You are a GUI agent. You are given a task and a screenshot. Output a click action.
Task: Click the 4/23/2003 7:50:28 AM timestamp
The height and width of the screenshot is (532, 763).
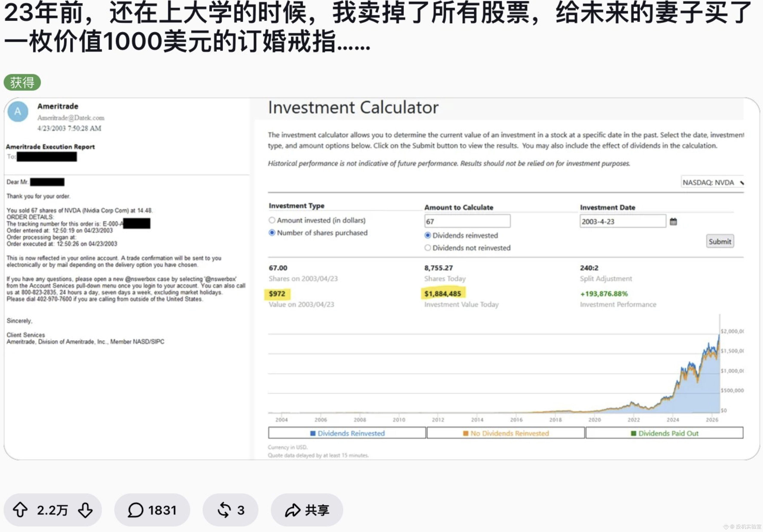69,128
